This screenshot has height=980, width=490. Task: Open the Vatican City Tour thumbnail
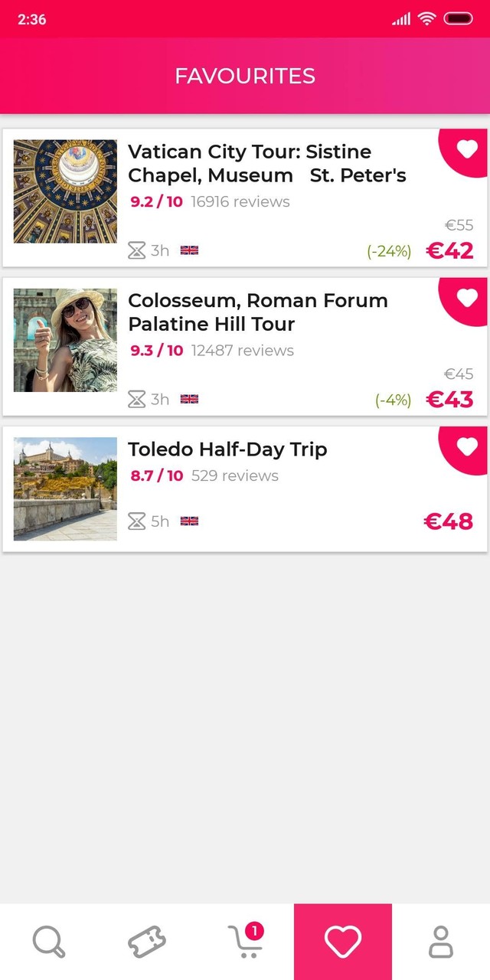coord(65,191)
